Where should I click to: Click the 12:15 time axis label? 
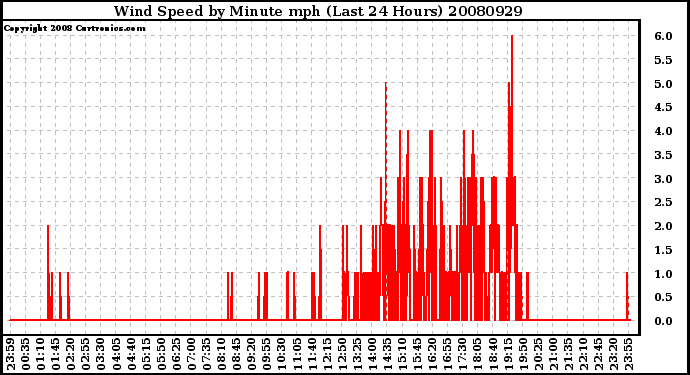pos(327,354)
